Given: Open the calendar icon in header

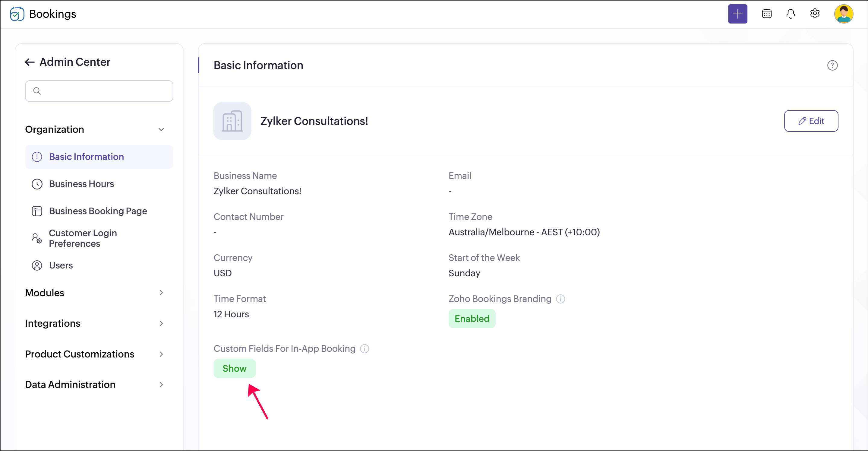Looking at the screenshot, I should (767, 14).
